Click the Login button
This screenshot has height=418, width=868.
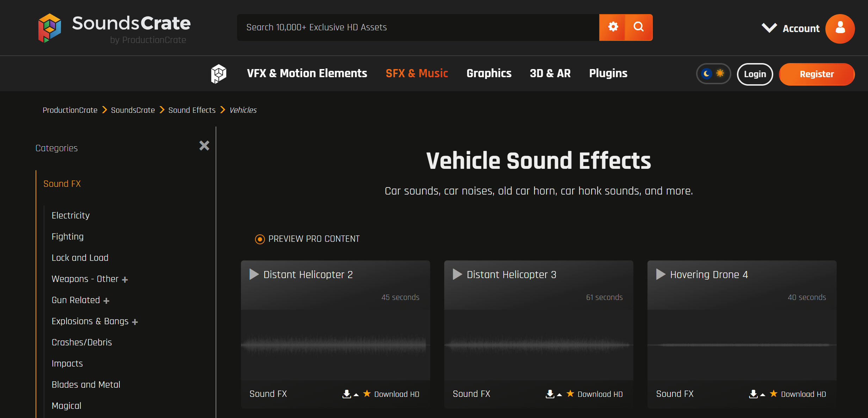755,74
